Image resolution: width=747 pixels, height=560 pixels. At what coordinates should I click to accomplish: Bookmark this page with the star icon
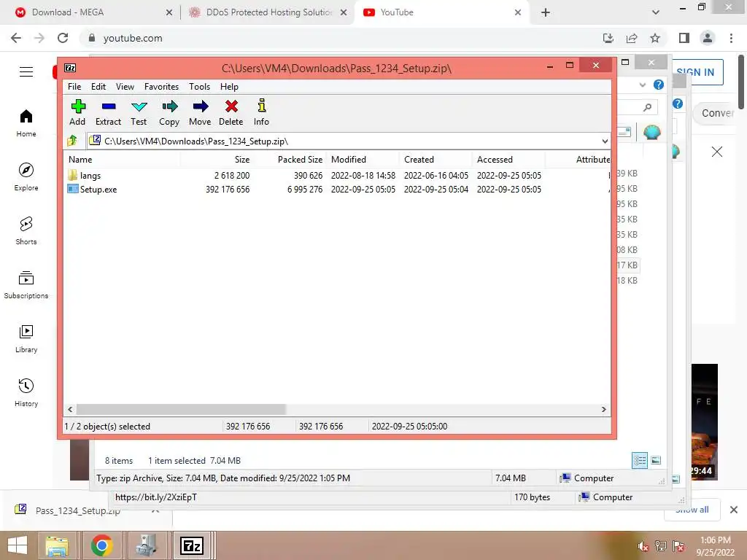coord(655,38)
